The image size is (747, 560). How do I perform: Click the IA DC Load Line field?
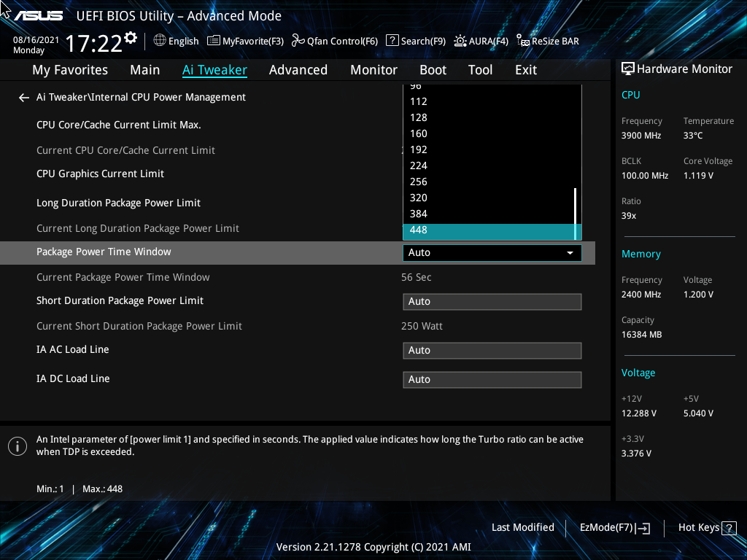tap(492, 380)
